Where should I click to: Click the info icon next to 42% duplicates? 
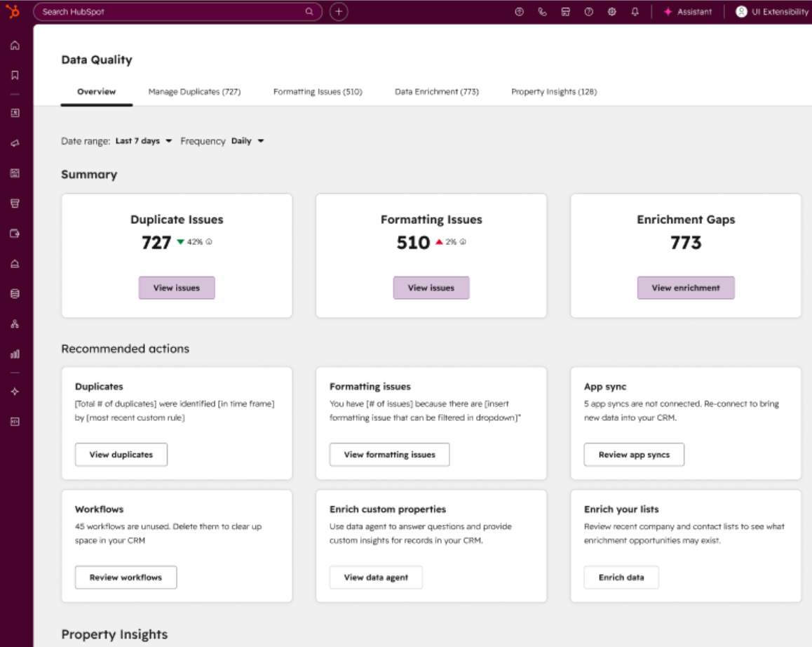209,241
